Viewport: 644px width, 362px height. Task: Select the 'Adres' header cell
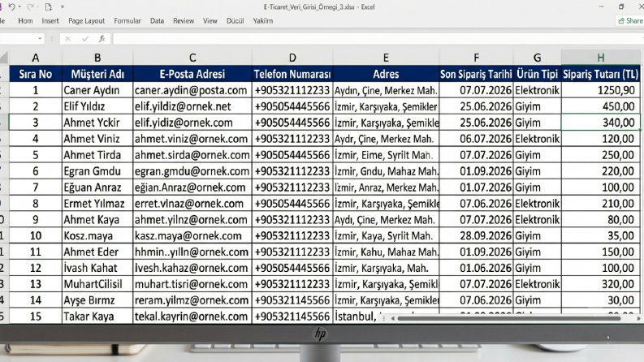[386, 74]
